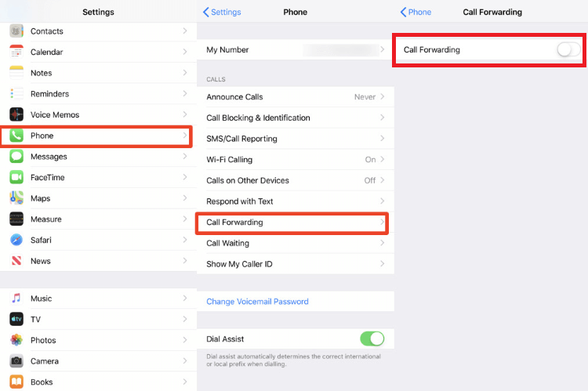
Task: Select the FaceTime video camera icon
Action: pos(16,177)
